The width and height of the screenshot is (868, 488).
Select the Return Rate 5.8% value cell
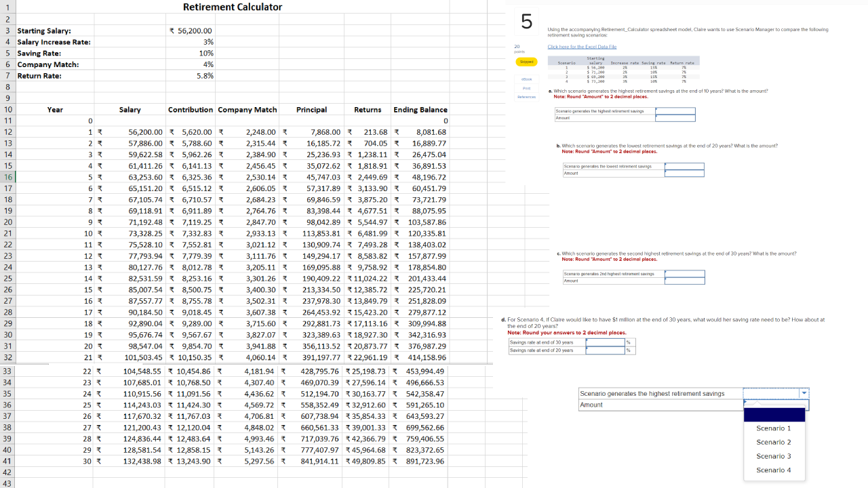coord(191,76)
